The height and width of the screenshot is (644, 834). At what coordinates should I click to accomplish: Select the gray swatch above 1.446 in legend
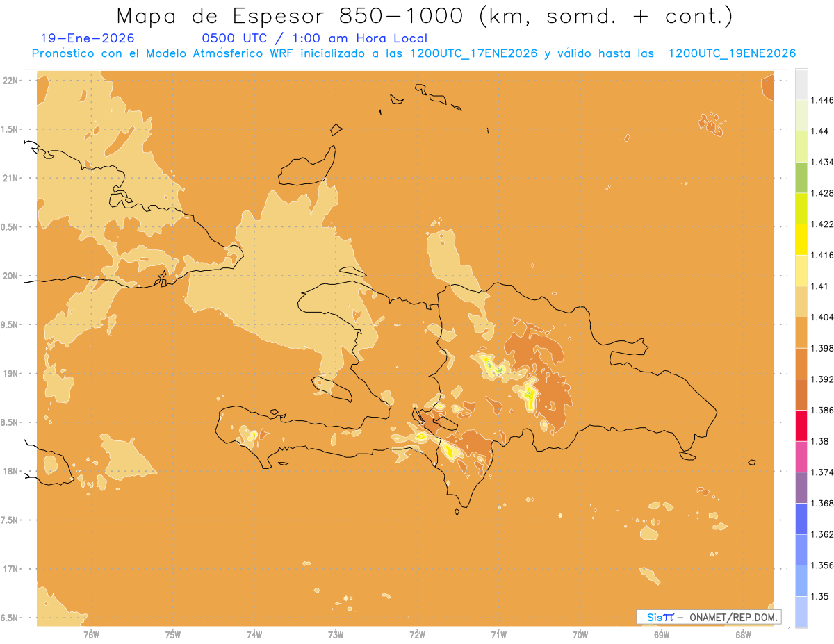click(801, 84)
